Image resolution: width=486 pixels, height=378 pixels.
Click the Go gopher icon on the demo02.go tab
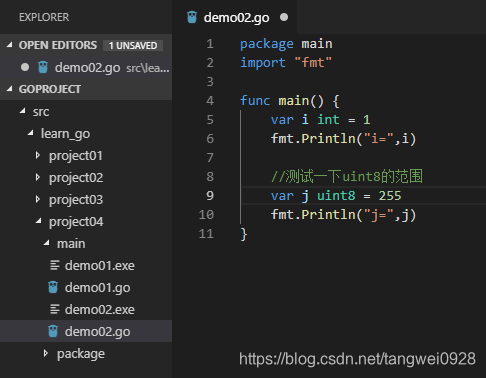[x=192, y=17]
